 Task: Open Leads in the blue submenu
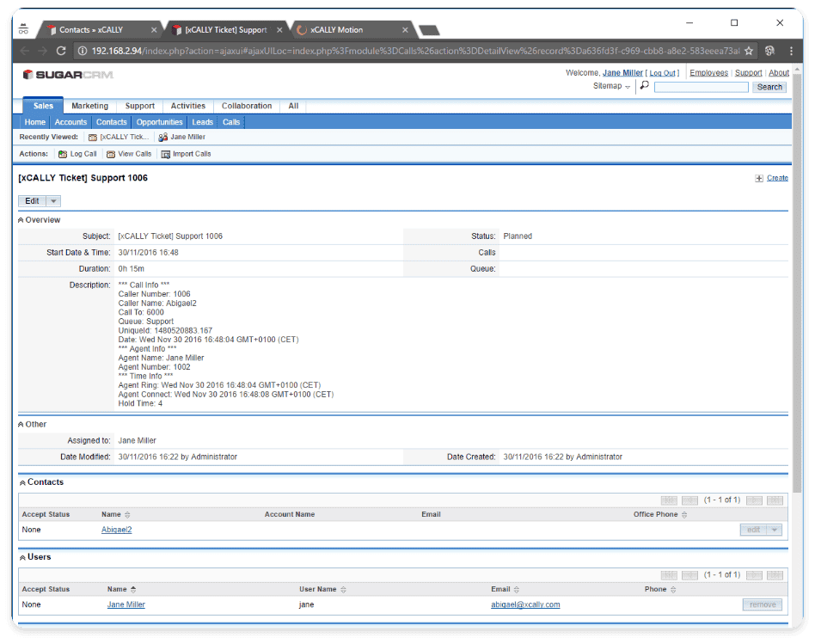(x=203, y=122)
